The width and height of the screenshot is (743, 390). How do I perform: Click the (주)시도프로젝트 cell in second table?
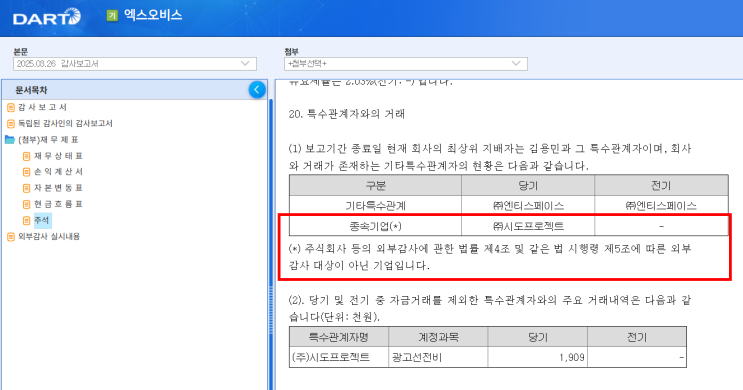point(339,357)
